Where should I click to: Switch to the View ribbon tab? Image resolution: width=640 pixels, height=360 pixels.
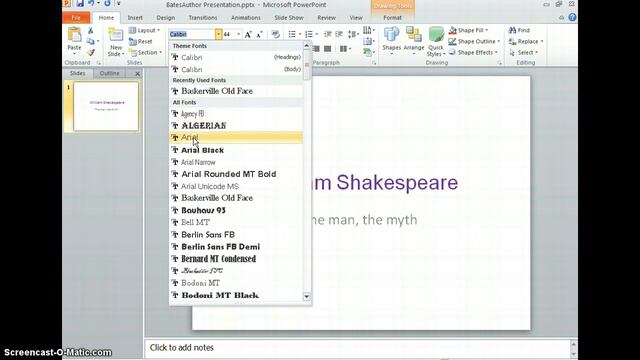pos(356,18)
